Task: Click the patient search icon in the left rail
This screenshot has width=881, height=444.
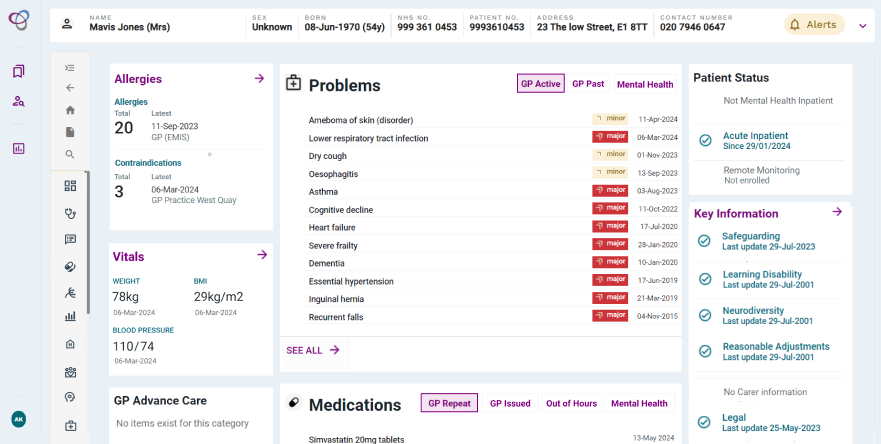Action: pos(18,101)
